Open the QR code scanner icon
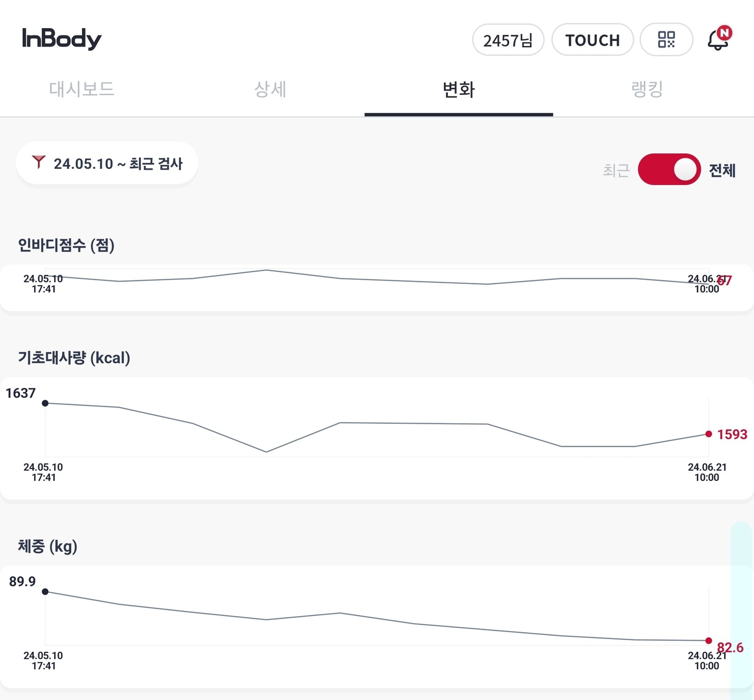 (666, 40)
